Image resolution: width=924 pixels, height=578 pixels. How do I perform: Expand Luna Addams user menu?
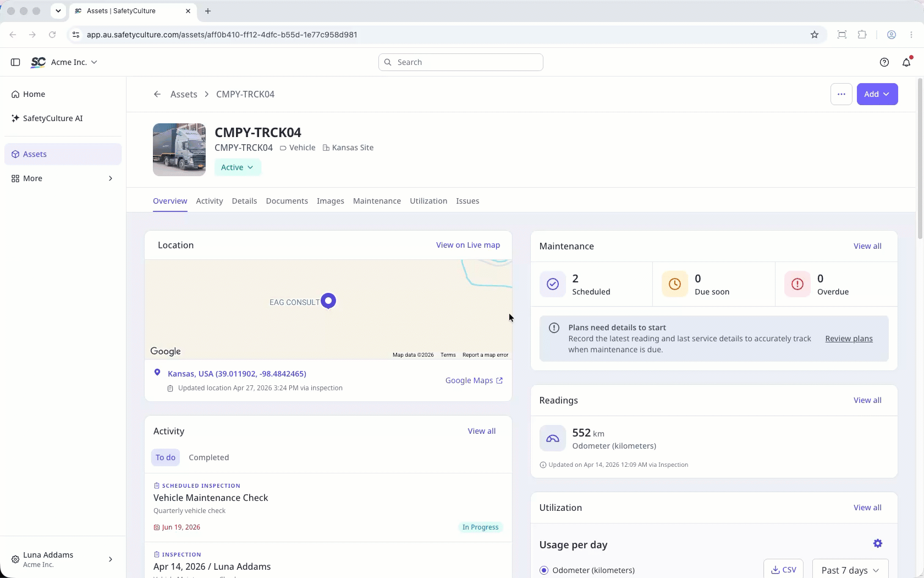63,559
